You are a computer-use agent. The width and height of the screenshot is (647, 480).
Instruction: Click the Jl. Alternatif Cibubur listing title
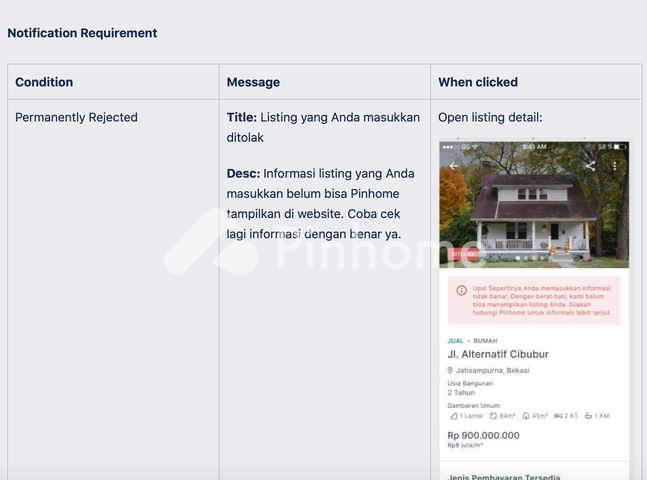click(497, 354)
